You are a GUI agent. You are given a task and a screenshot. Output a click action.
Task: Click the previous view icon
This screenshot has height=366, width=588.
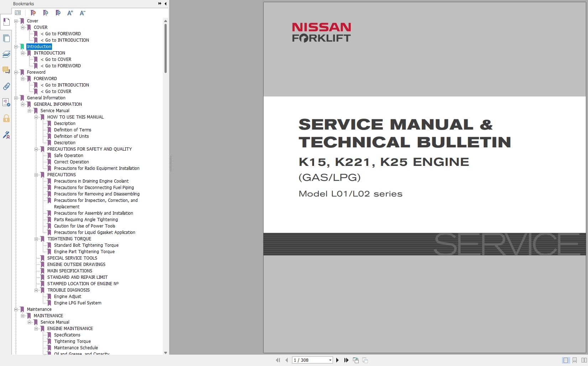355,360
